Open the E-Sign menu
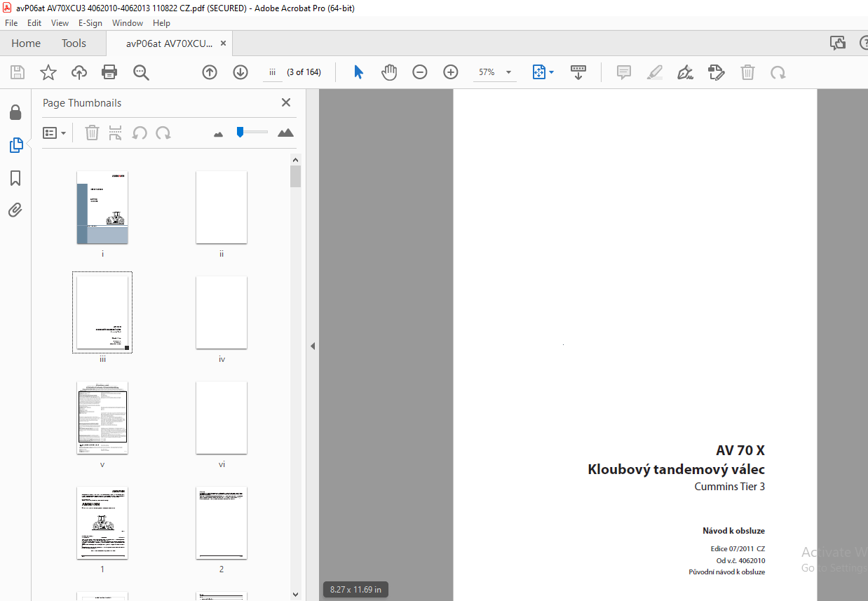This screenshot has width=868, height=601. click(90, 23)
